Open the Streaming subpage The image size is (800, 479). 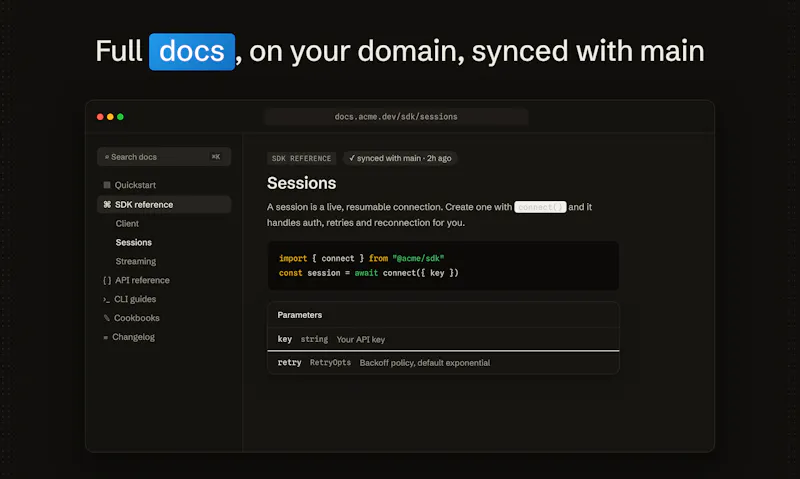click(x=136, y=261)
